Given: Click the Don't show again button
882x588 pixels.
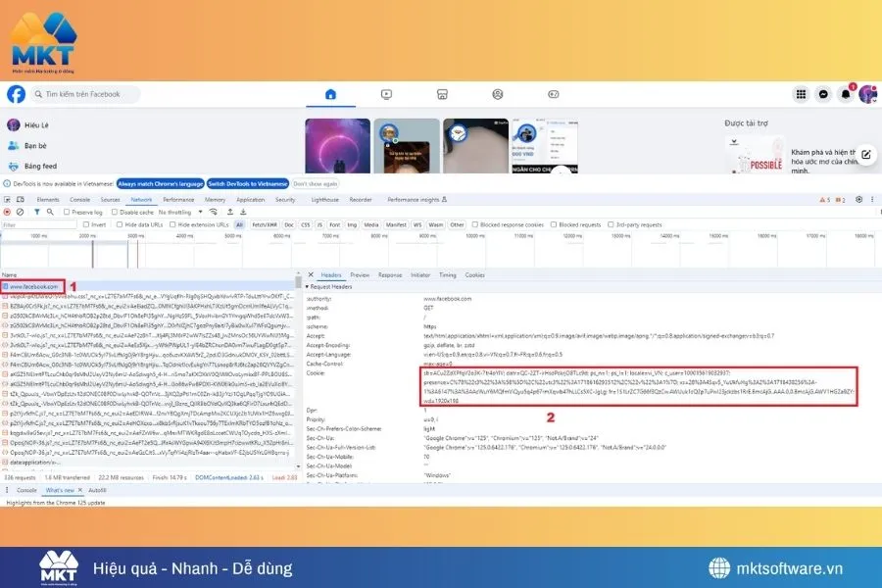Looking at the screenshot, I should point(314,183).
